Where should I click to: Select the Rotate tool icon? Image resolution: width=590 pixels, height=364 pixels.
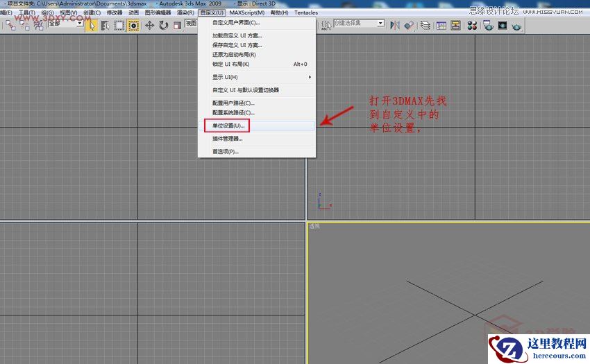[x=163, y=25]
